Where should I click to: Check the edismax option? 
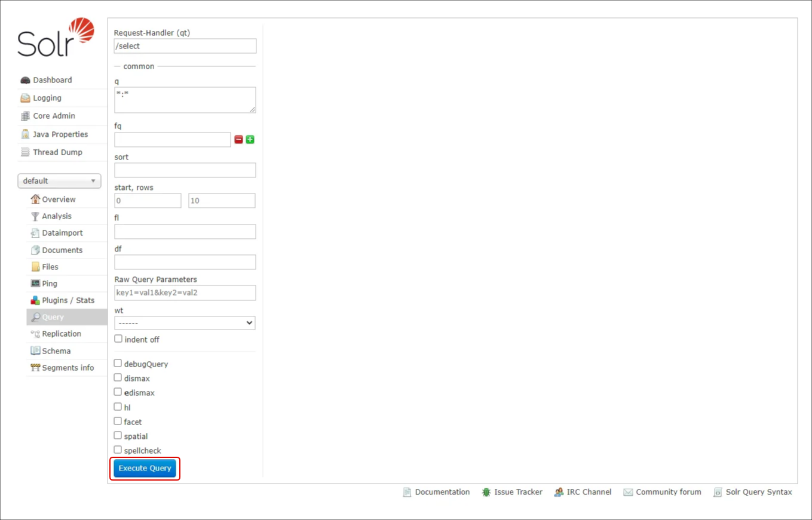[x=118, y=392]
